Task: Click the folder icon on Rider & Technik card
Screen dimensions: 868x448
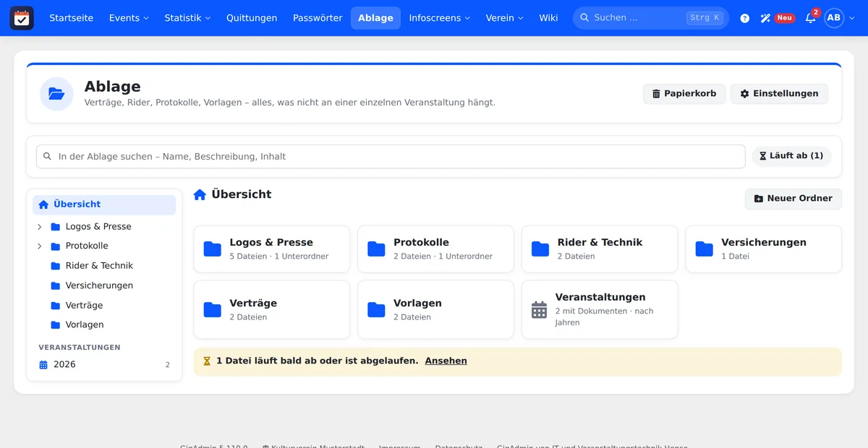Action: point(540,249)
